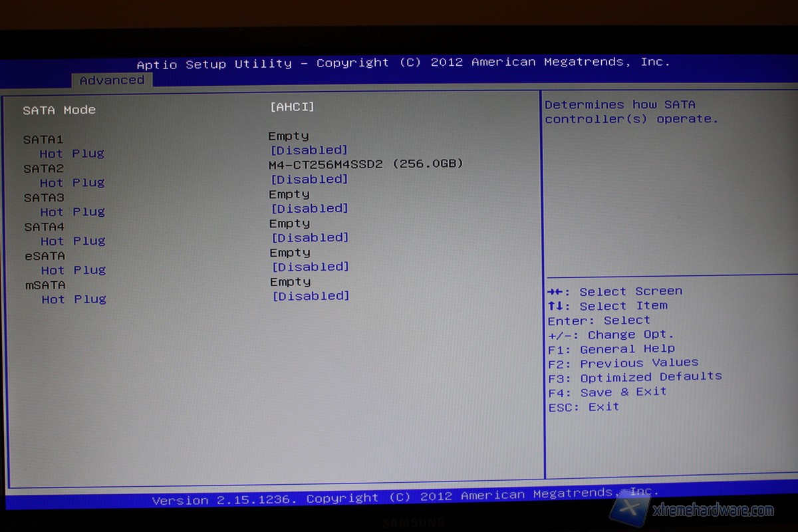This screenshot has width=798, height=532.
Task: Toggle SATA1 Hot Plug Disabled value
Action: coord(309,150)
